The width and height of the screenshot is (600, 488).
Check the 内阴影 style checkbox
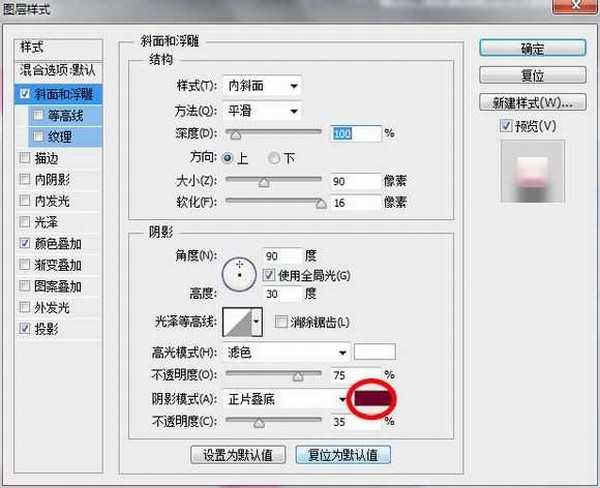point(24,179)
